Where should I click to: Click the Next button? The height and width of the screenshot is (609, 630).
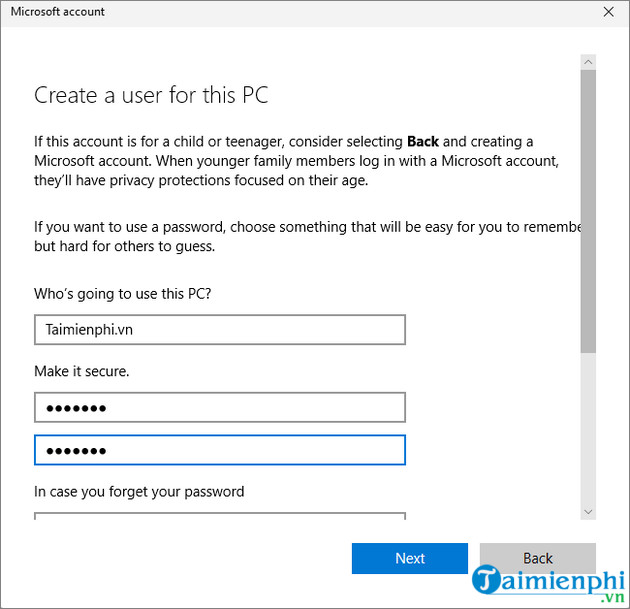[409, 558]
